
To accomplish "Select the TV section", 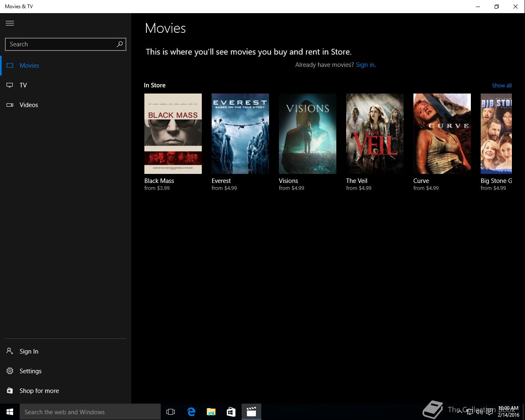I will point(66,85).
